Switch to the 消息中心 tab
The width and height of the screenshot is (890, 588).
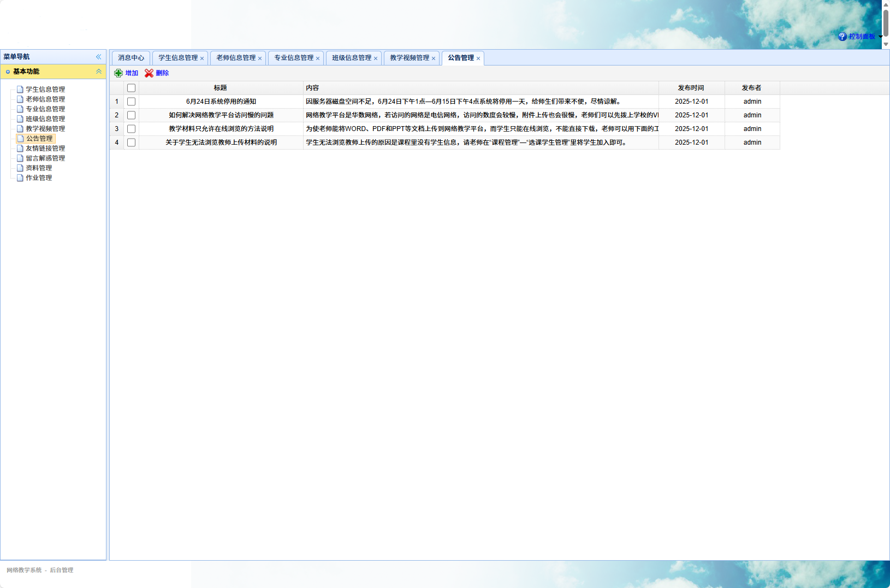[131, 58]
